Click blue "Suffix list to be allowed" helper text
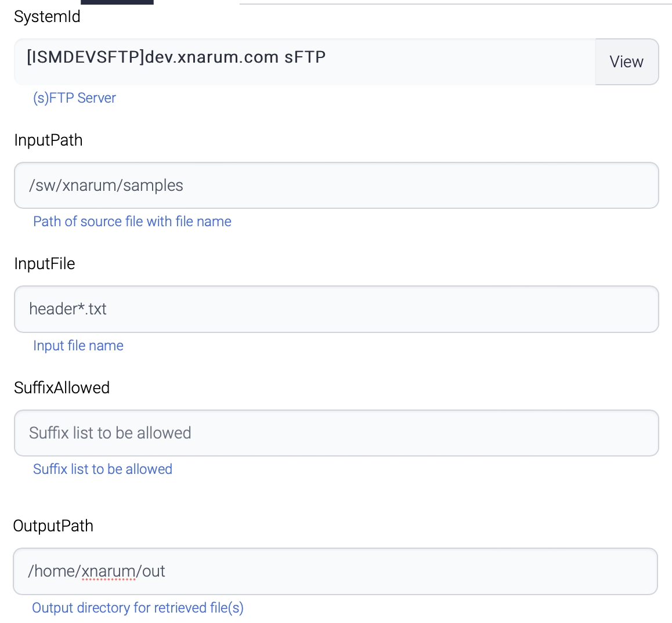Screen dimensions: 672x623 coord(103,469)
